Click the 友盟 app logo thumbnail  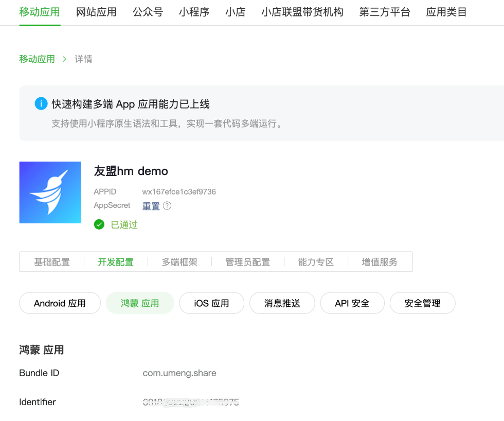[x=50, y=192]
